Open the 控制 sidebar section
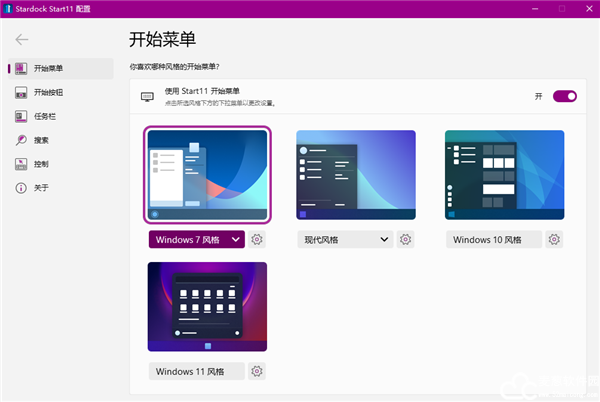 (61, 164)
